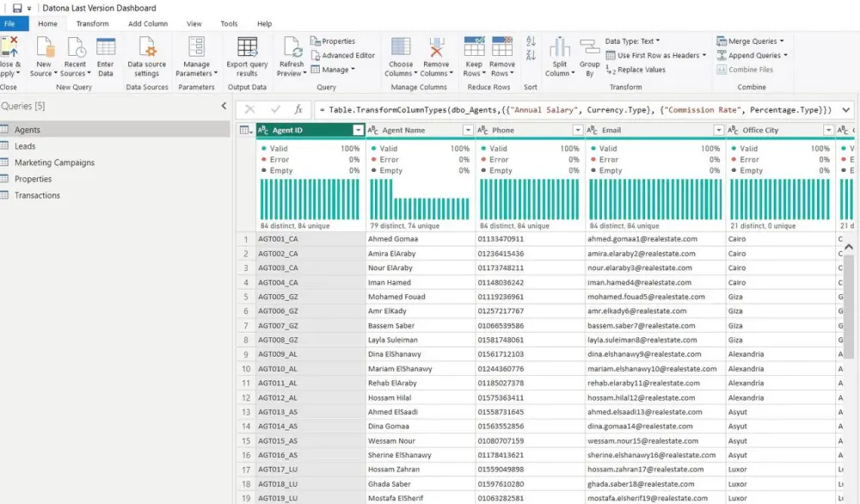Sort ascending with the A-Z icon
This screenshot has height=504, width=860.
[x=531, y=41]
